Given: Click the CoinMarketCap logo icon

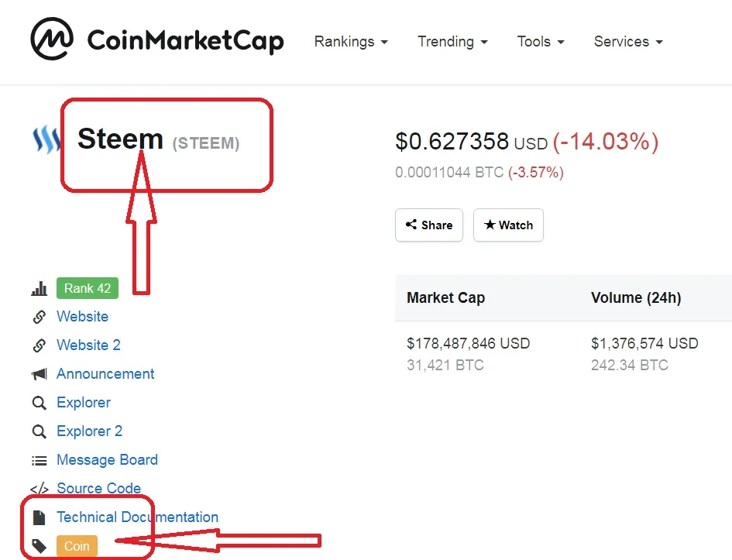Looking at the screenshot, I should click(52, 39).
